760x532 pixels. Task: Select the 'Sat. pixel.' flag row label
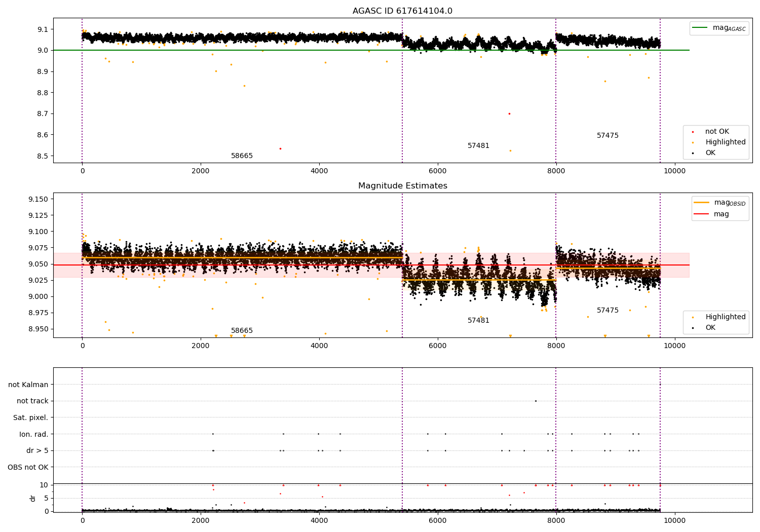pos(31,417)
